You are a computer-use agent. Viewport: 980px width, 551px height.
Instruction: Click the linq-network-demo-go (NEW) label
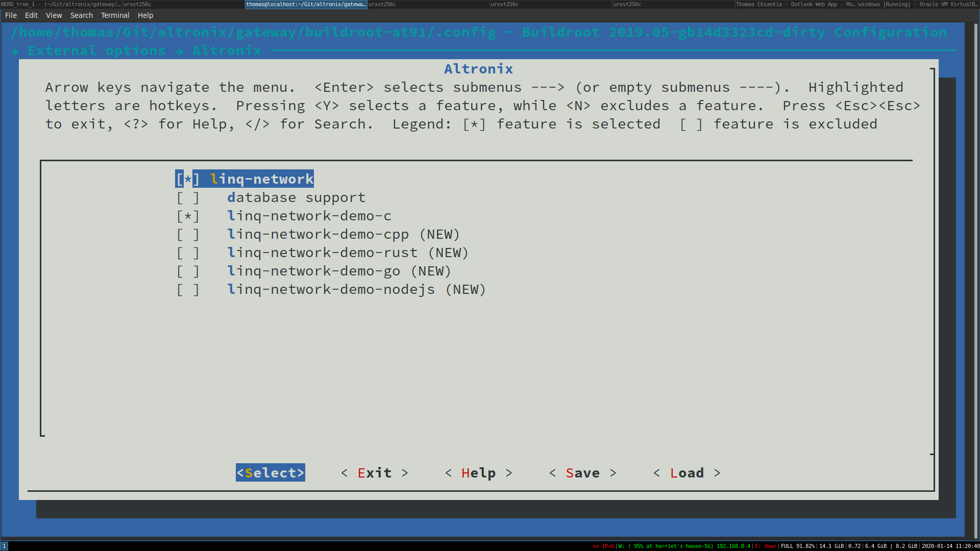[339, 271]
